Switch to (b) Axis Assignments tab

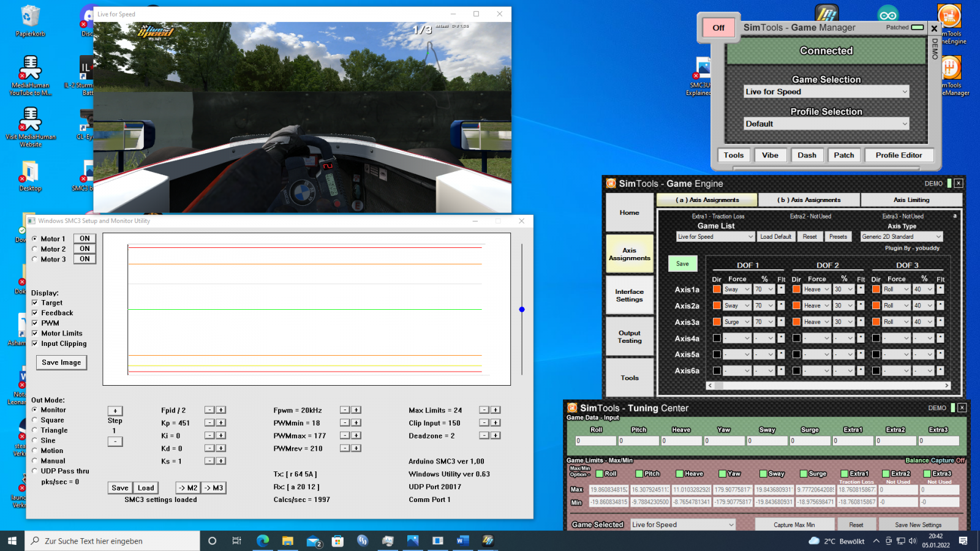pos(809,200)
